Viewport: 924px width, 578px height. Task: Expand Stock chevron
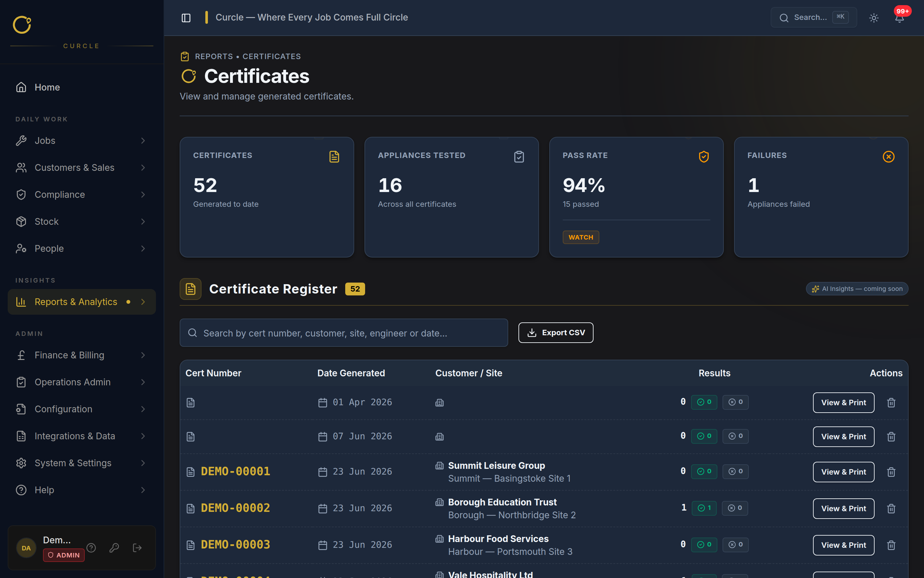pos(143,221)
